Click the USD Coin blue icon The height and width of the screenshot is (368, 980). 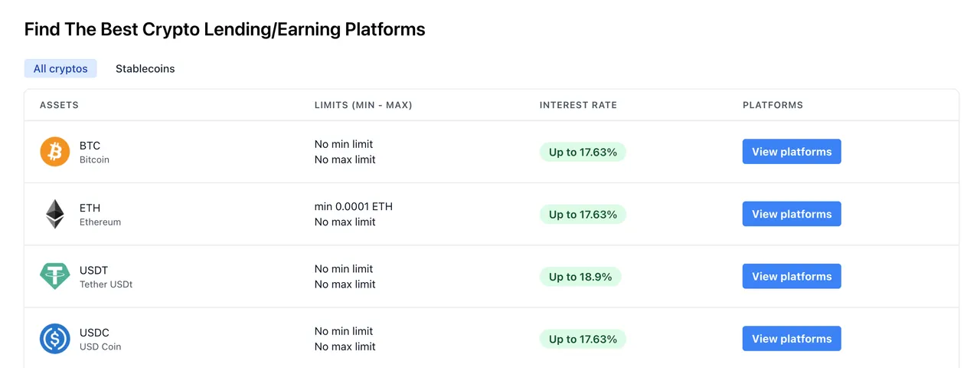point(55,339)
